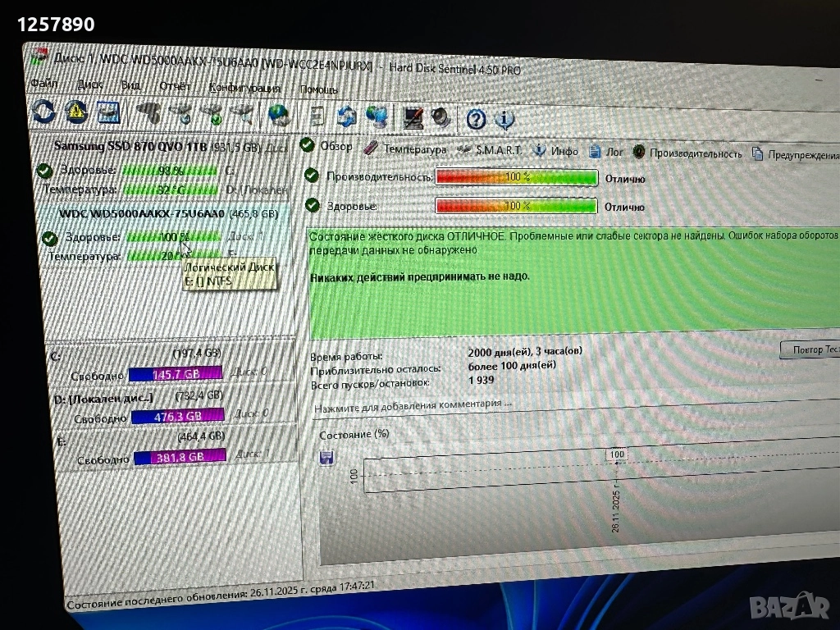Click the Всего пусков/остановок value 1 939
The image size is (840, 630).
[x=481, y=380]
